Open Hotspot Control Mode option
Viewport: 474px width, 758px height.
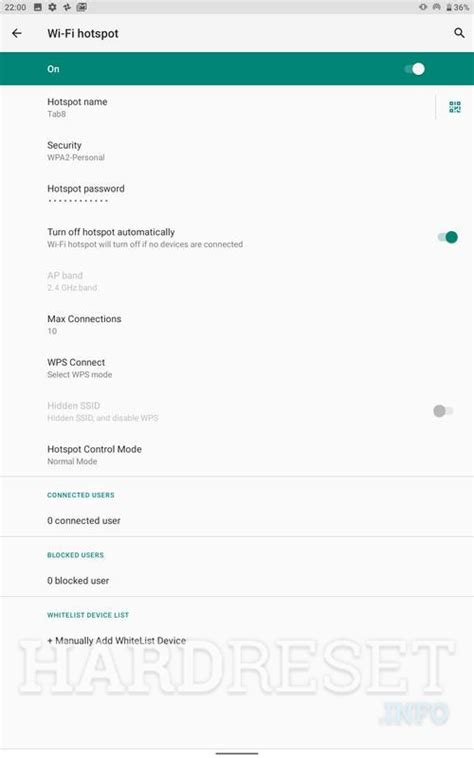click(237, 454)
